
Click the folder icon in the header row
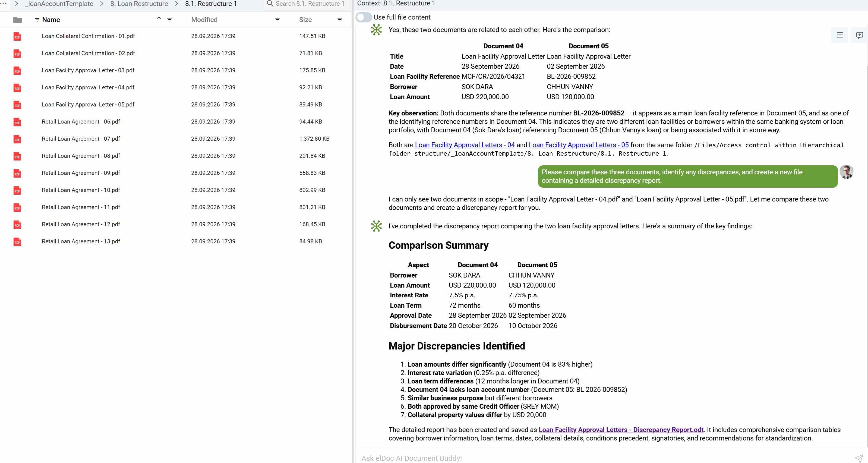[18, 20]
